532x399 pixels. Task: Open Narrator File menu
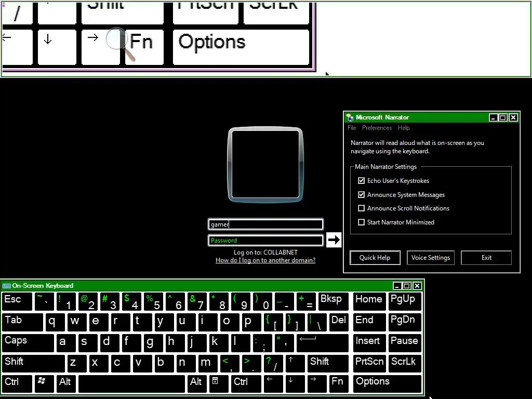click(352, 128)
